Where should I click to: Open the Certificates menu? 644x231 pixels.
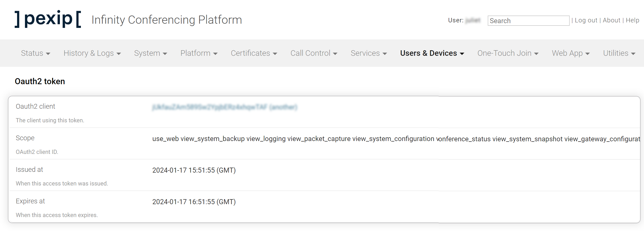(x=254, y=53)
